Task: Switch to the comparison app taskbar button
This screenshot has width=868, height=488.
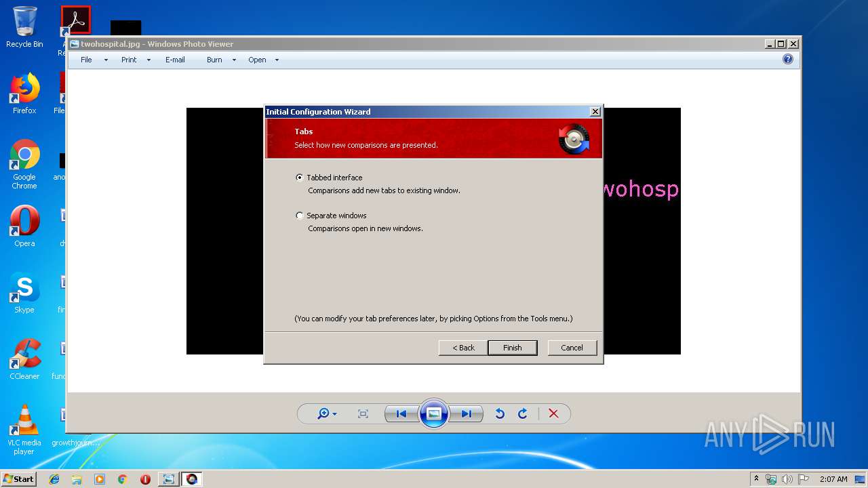Action: point(192,479)
